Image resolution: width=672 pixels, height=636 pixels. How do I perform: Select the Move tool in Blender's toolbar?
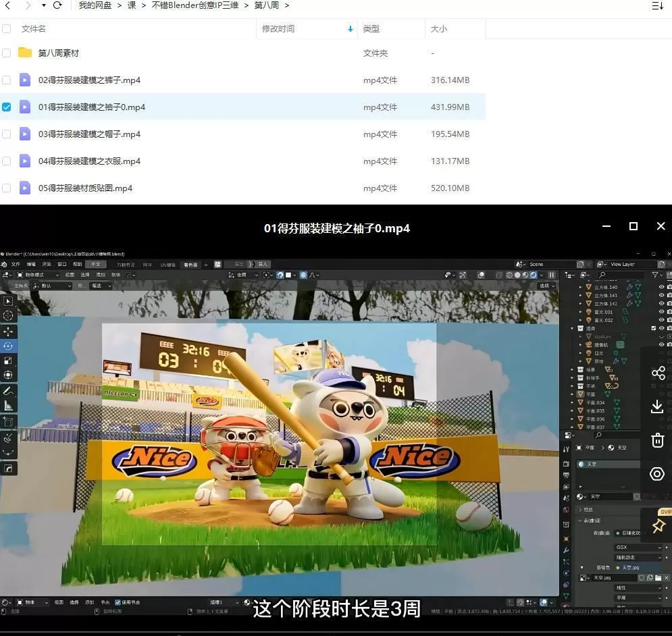8,332
